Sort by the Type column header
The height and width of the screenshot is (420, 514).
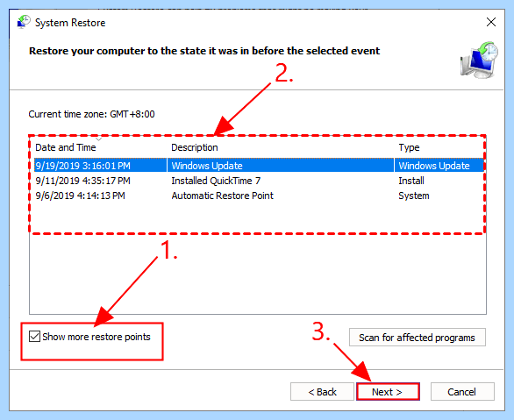(409, 147)
